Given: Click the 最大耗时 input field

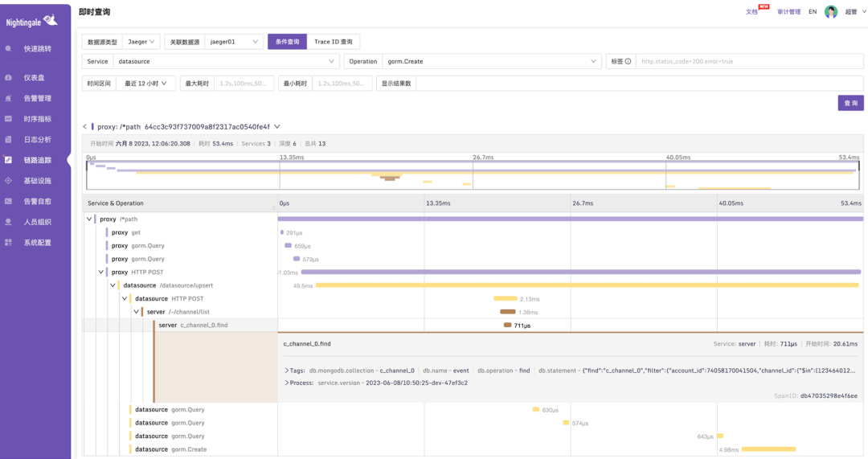Looking at the screenshot, I should coord(244,84).
